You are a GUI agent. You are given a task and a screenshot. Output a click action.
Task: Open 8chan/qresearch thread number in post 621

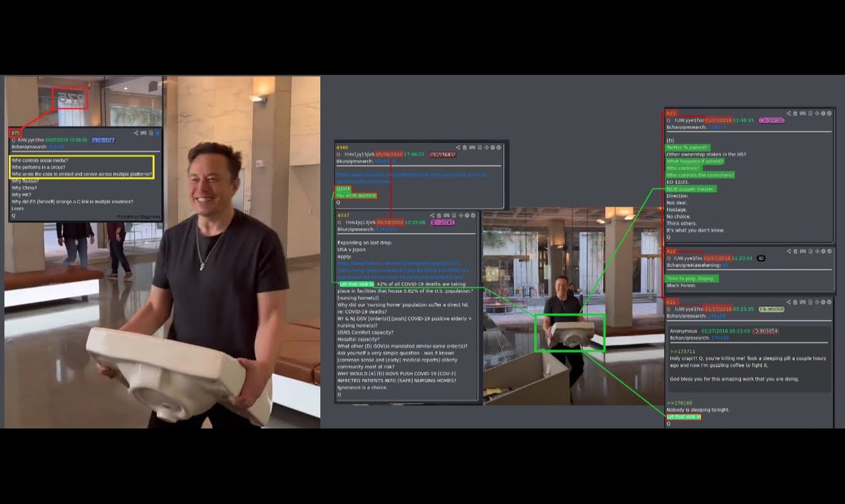coord(717,316)
